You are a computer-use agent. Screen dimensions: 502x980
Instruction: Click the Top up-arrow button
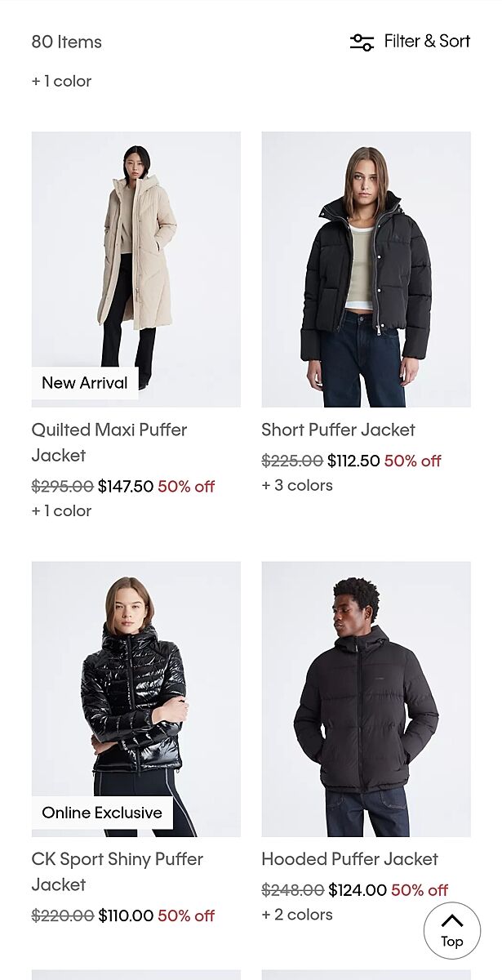coord(451,930)
